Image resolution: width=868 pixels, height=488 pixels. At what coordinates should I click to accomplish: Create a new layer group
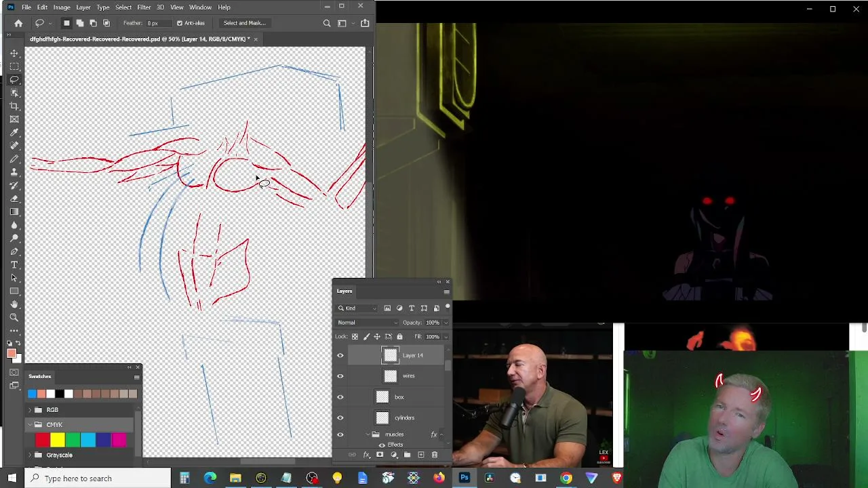[408, 455]
